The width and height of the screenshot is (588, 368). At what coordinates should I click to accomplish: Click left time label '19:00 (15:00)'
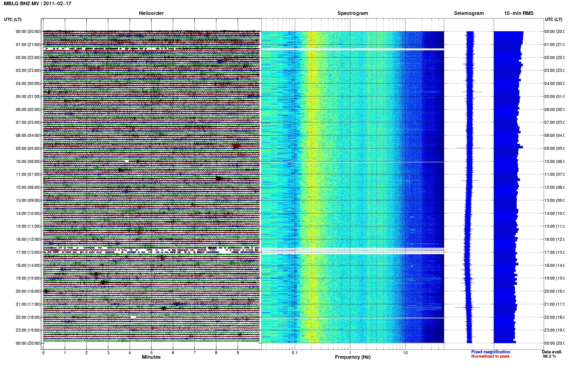pyautogui.click(x=28, y=278)
